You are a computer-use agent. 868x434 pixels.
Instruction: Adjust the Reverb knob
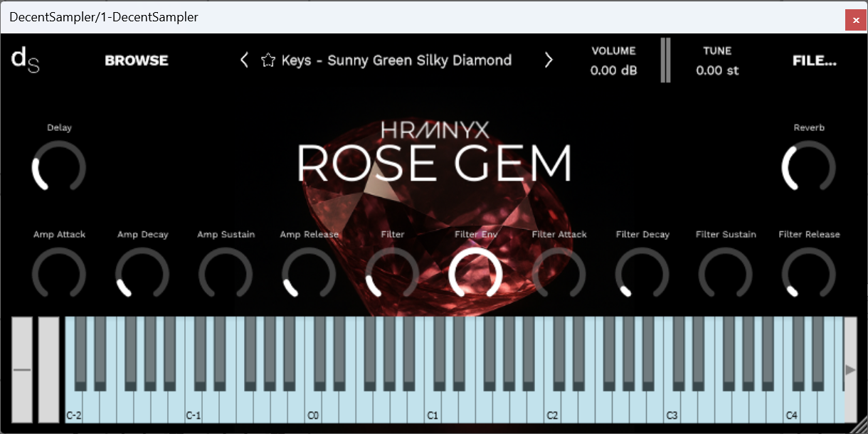(x=808, y=168)
